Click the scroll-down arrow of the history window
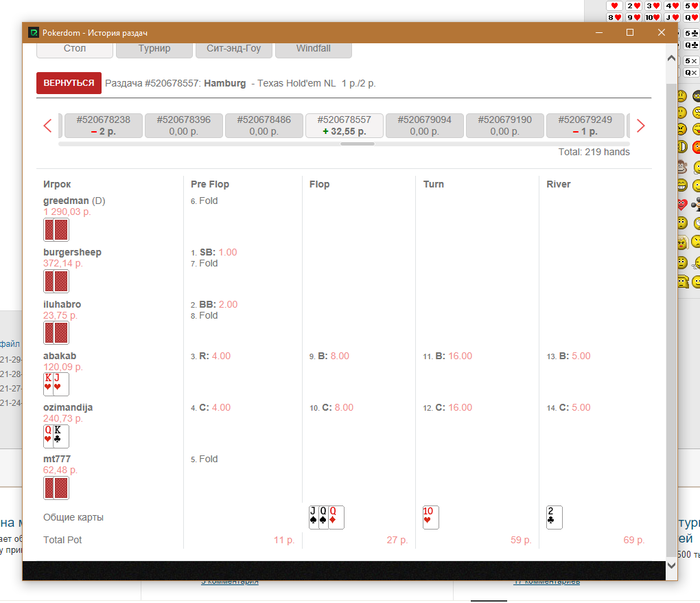700x603 pixels. coord(671,565)
